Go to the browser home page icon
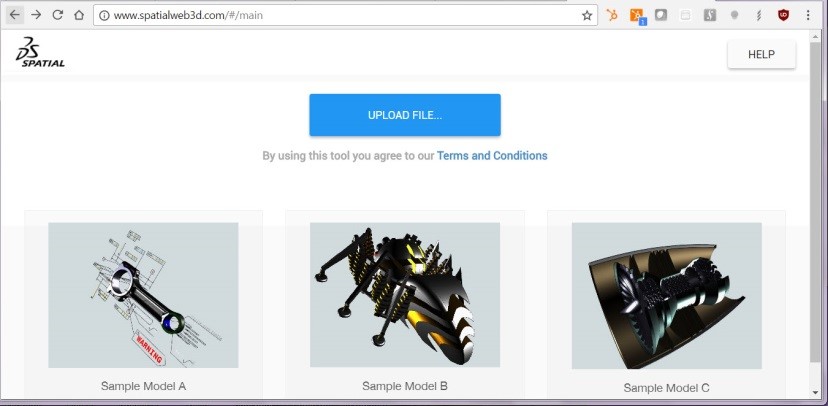 (79, 15)
